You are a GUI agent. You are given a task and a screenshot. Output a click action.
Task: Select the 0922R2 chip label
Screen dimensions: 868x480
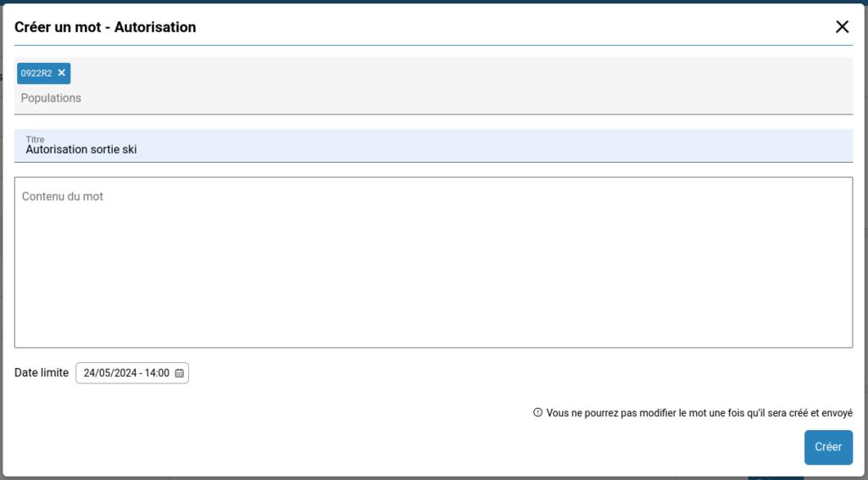pyautogui.click(x=36, y=74)
